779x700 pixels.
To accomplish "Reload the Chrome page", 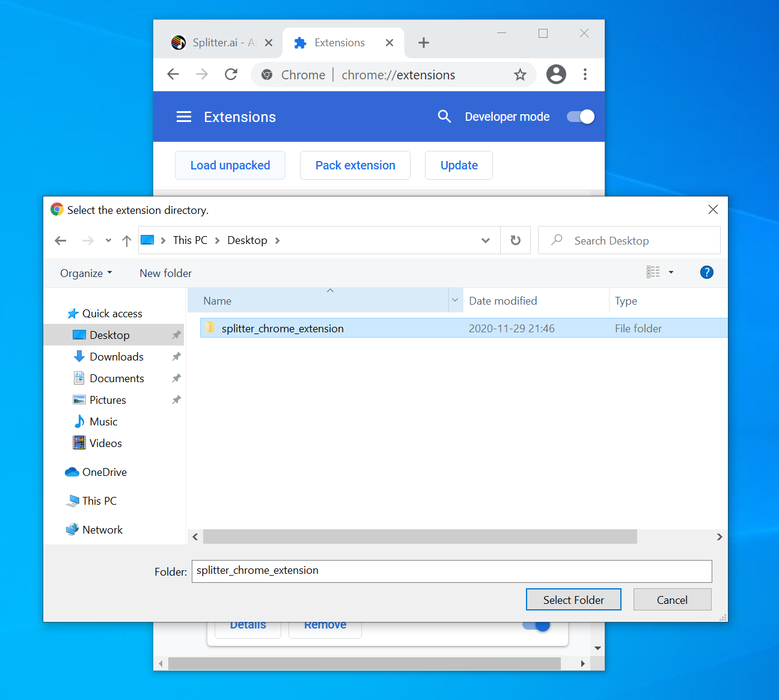I will 231,75.
